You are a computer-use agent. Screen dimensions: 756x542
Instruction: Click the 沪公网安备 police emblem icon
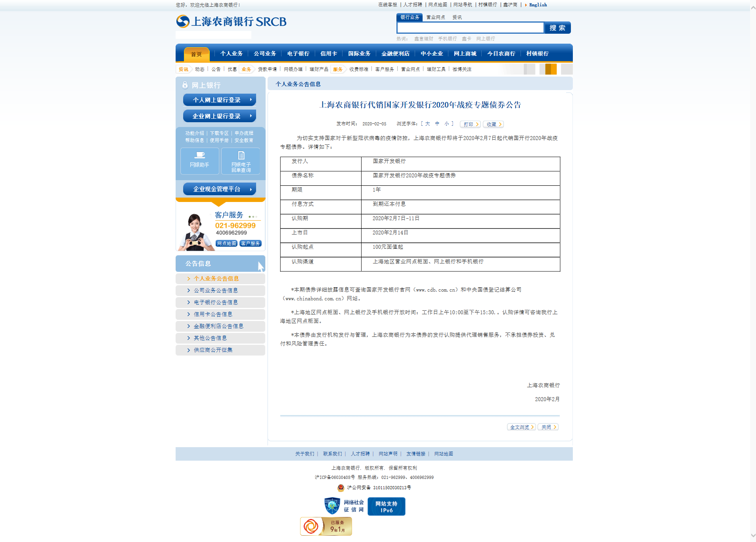tap(341, 488)
